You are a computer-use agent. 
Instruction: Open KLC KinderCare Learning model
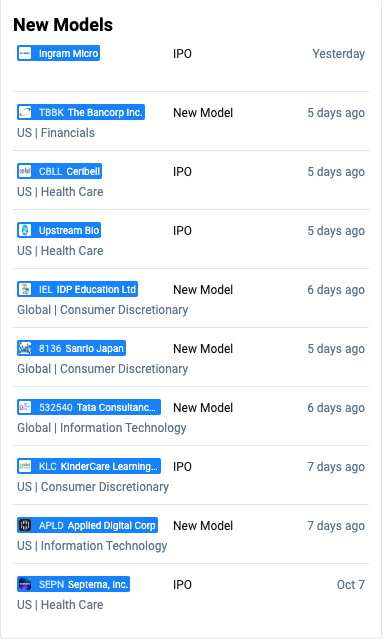(x=89, y=467)
